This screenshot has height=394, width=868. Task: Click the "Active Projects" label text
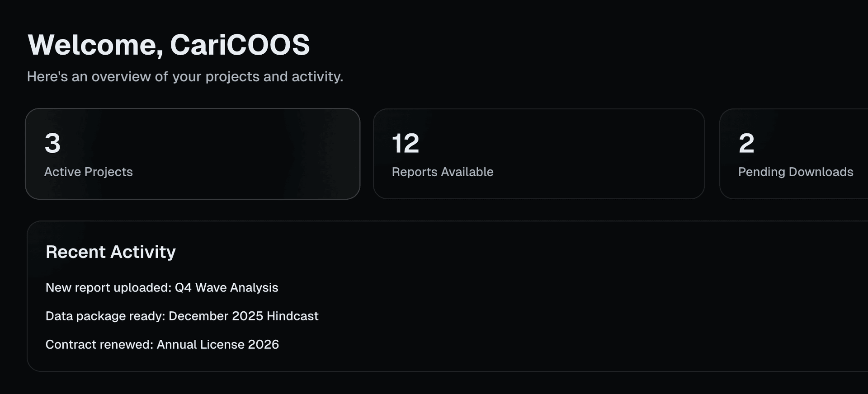tap(88, 172)
